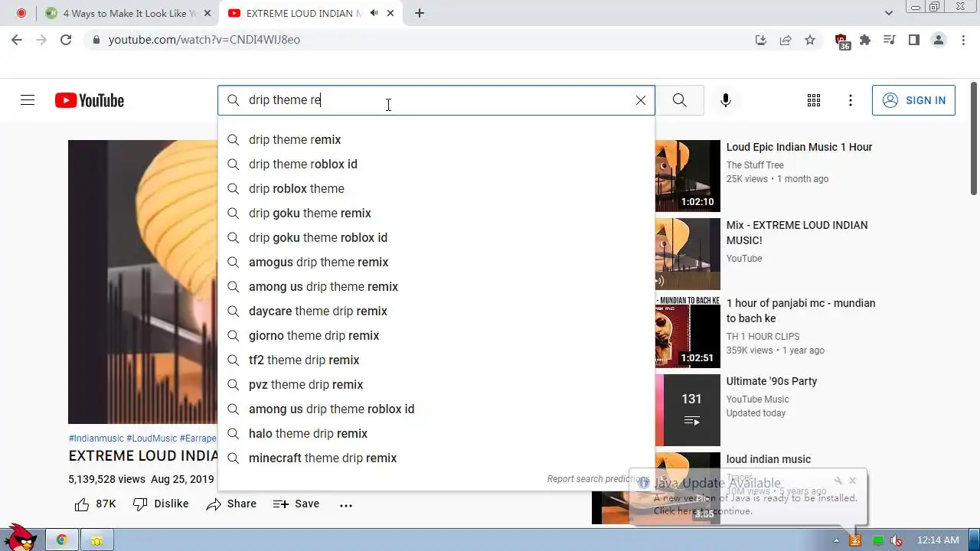Image resolution: width=980 pixels, height=551 pixels.
Task: Like the video with 87K thumbs up
Action: click(95, 504)
